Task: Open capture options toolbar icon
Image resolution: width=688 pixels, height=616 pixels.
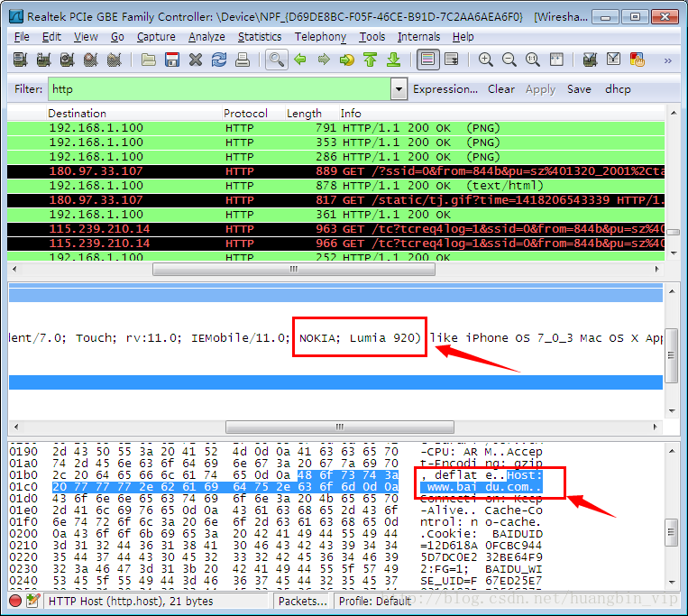Action: (43, 60)
